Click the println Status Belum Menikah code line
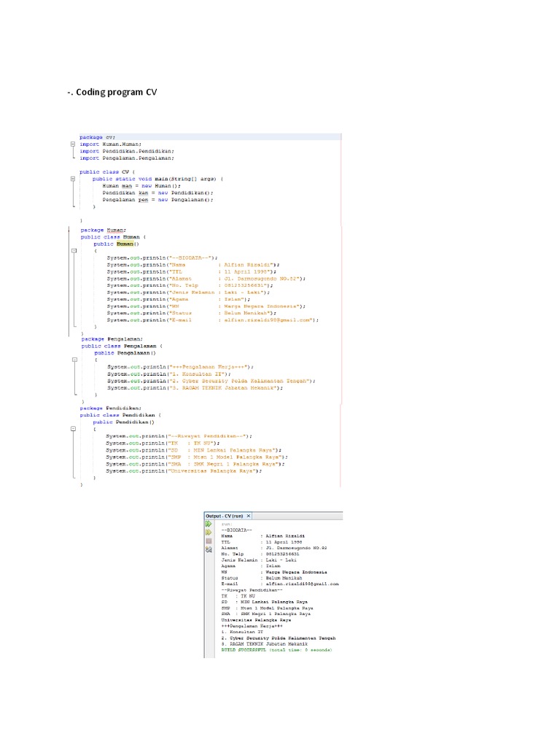Screen dimensions: 560x747 [192, 313]
